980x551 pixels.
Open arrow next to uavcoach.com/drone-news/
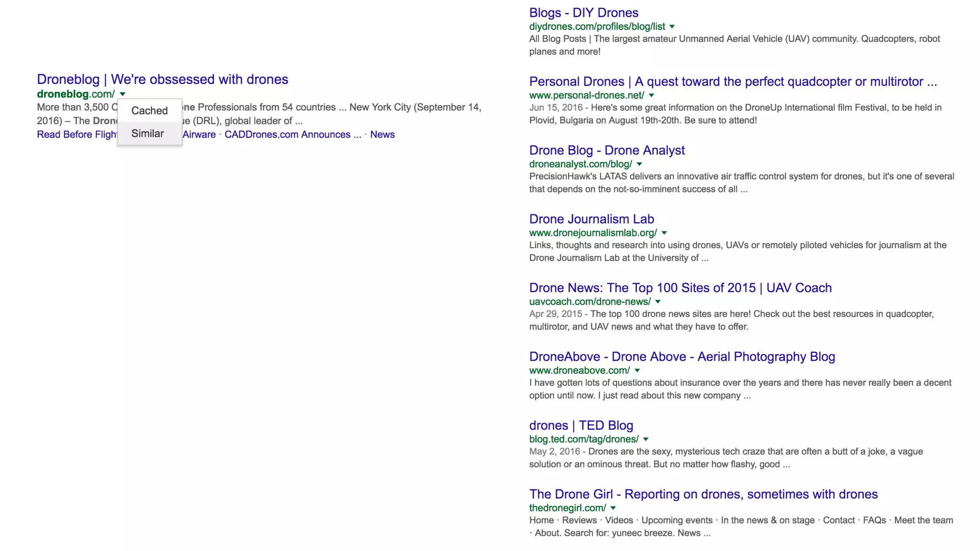pyautogui.click(x=658, y=302)
